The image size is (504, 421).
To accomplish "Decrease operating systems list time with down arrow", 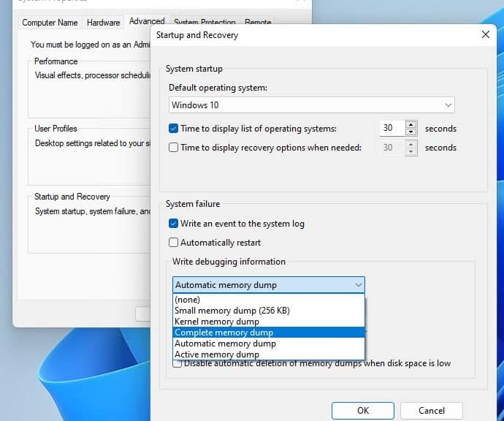I will (x=411, y=132).
